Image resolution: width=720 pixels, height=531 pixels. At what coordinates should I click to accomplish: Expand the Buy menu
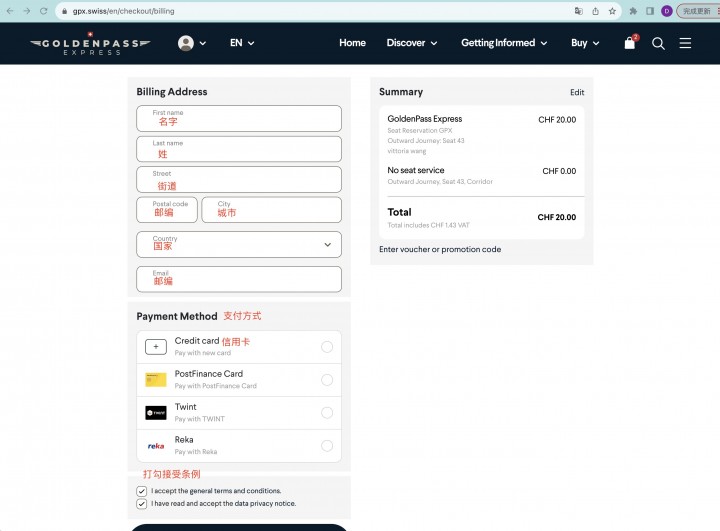[x=585, y=43]
